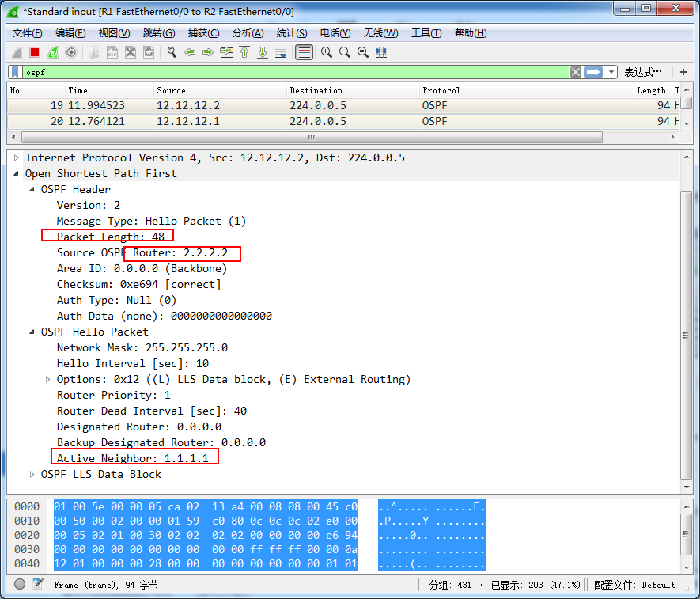Viewport: 700px width, 599px height.
Task: Select packet 20 from 12.12.12.1
Action: tap(344, 122)
